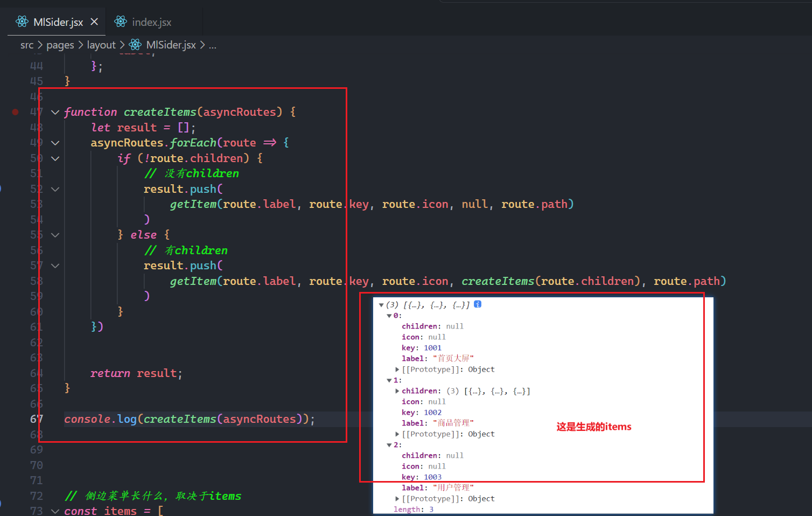Open the '...' breadcrumb symbol segment

(x=213, y=45)
